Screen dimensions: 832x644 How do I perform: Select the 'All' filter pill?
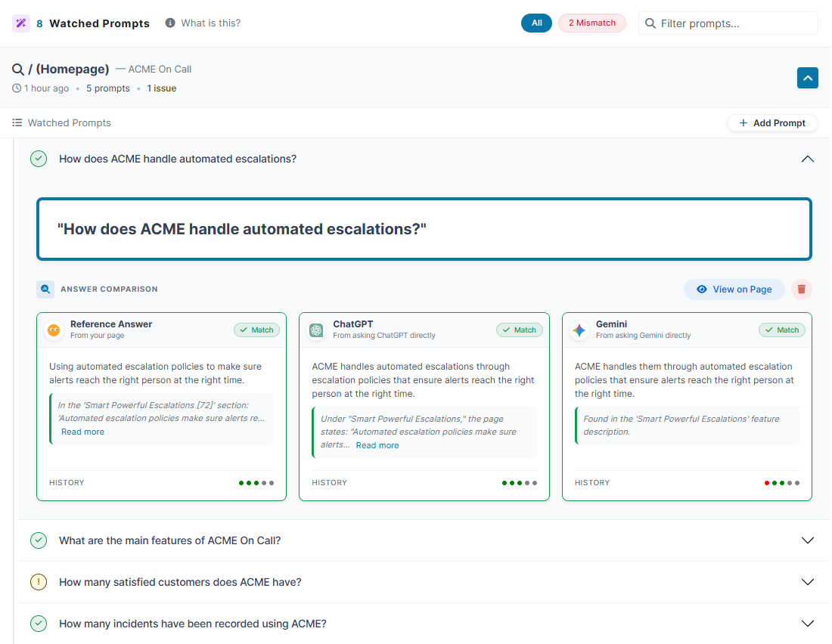pyautogui.click(x=536, y=23)
